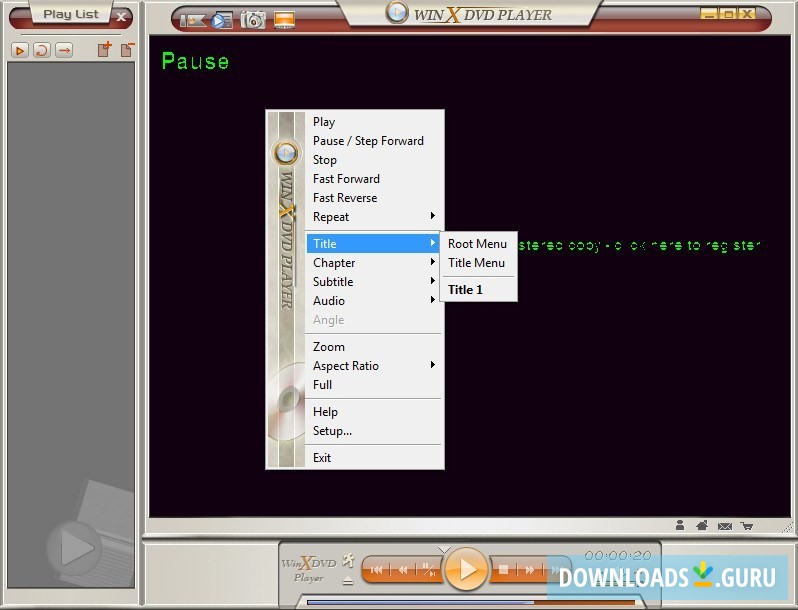Stop playback with the square button
The height and width of the screenshot is (610, 798).
[503, 570]
